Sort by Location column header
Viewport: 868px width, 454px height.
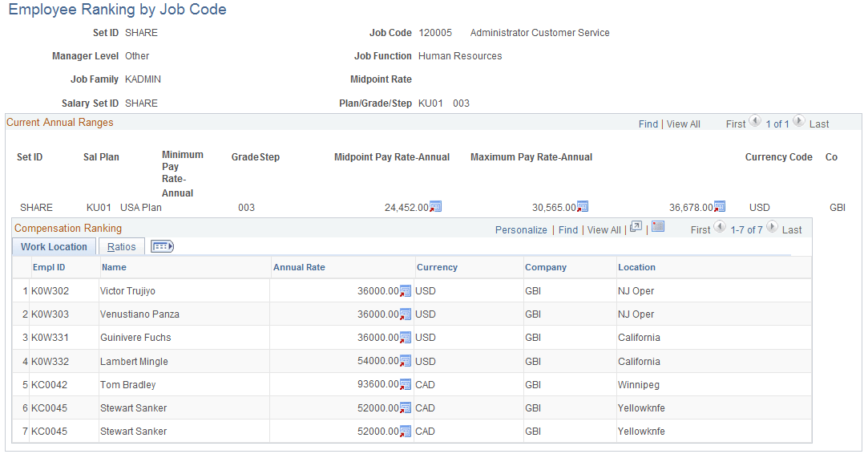tap(636, 267)
